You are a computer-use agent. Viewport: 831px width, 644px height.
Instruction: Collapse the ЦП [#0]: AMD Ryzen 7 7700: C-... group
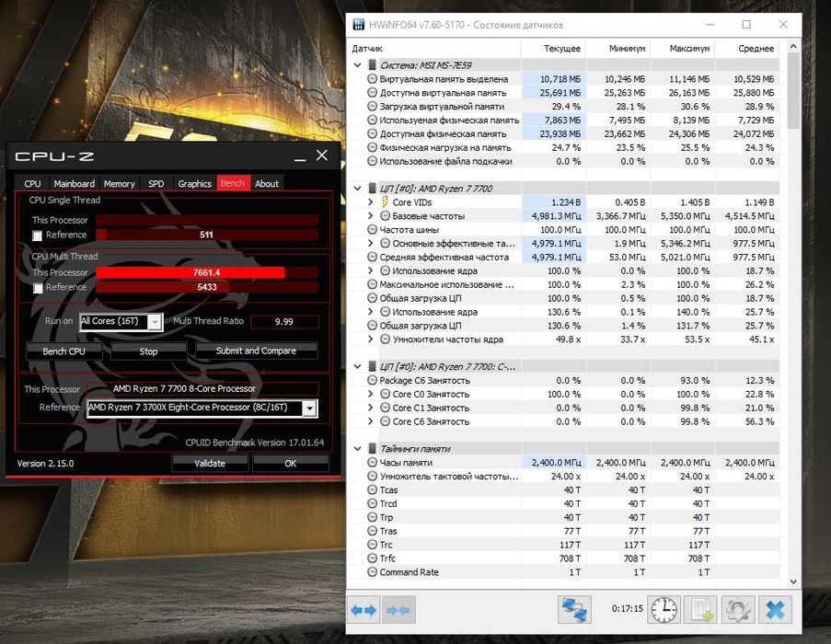(x=358, y=366)
